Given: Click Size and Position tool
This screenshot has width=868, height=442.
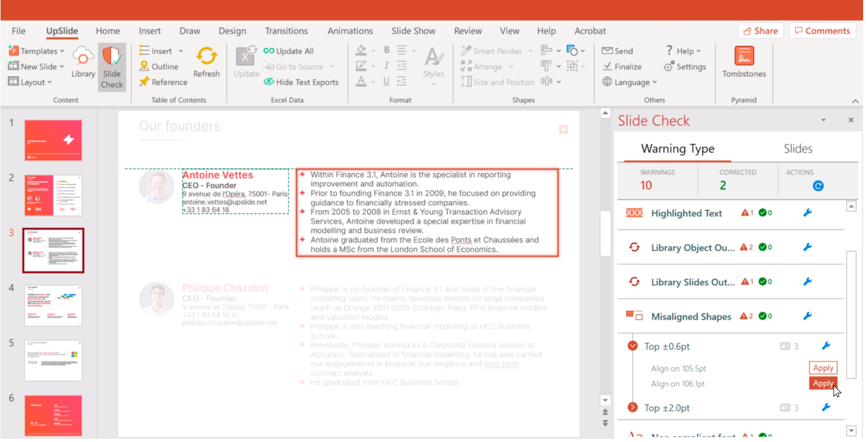Looking at the screenshot, I should (x=497, y=82).
